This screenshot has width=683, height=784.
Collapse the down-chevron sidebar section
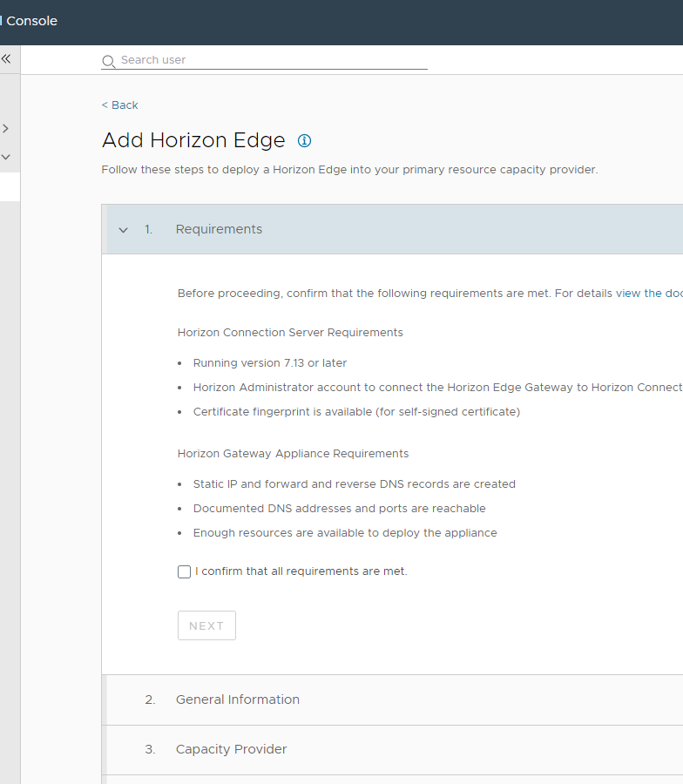click(5, 157)
